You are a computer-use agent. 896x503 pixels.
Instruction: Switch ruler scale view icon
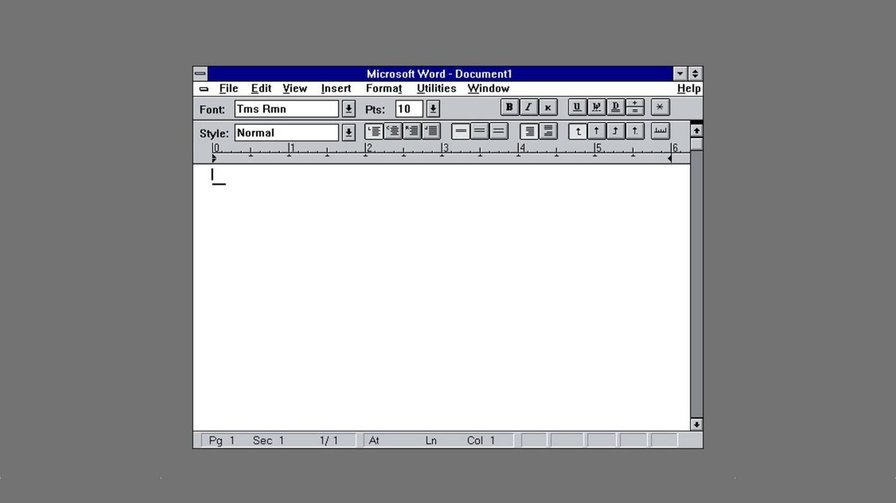(660, 131)
